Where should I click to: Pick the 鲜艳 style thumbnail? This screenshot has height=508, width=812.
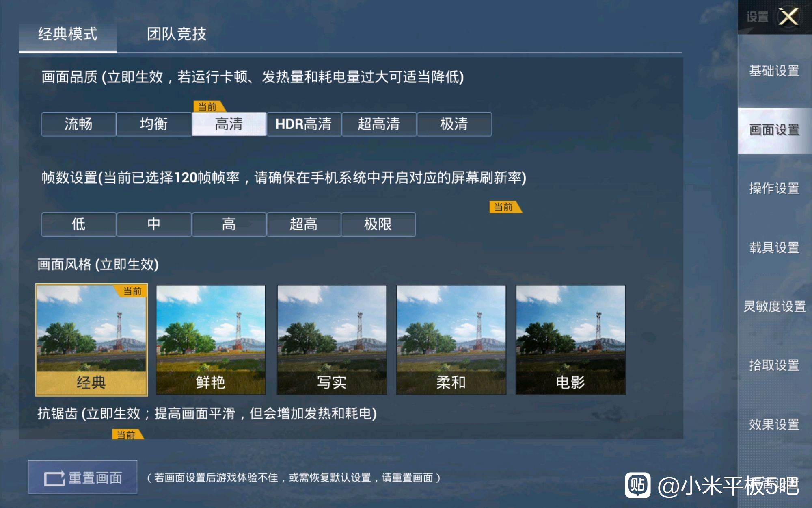coord(211,340)
